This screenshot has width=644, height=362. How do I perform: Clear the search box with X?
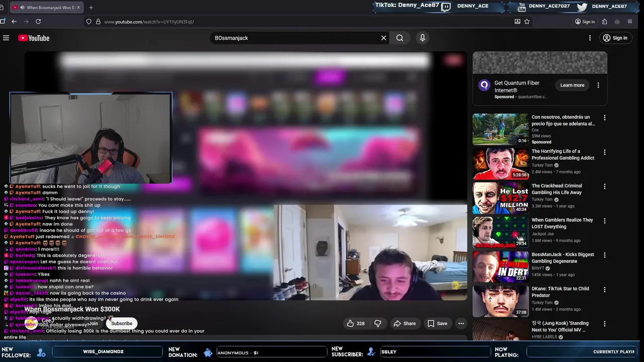point(383,38)
